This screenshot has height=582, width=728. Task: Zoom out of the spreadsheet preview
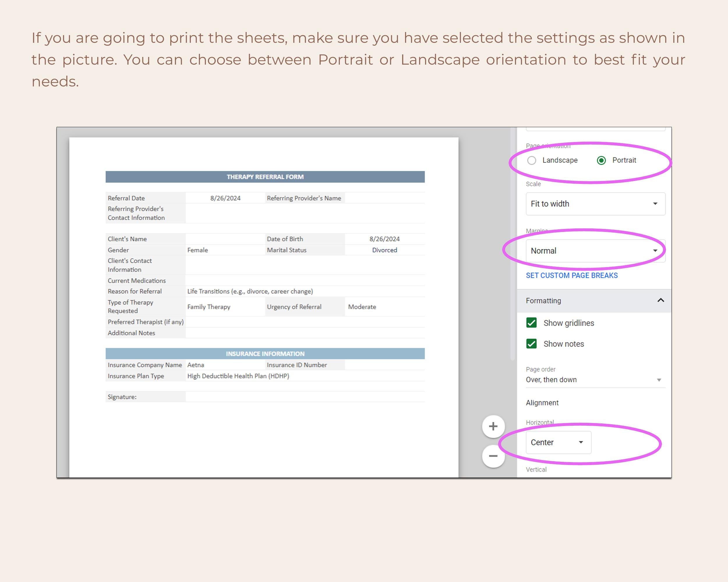(493, 456)
